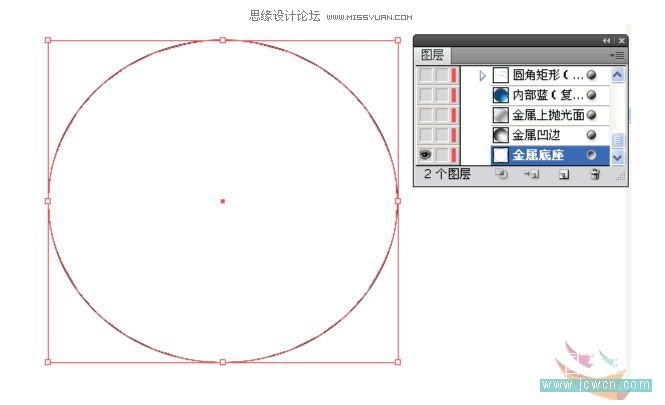The width and height of the screenshot is (665, 405).
Task: Click the '2 个图层' status text
Action: click(x=447, y=174)
